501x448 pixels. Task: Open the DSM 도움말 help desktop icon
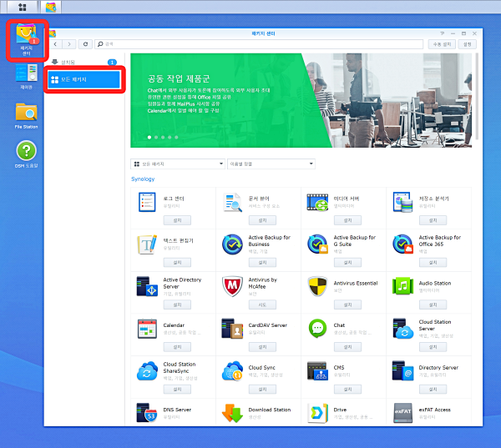tap(27, 154)
